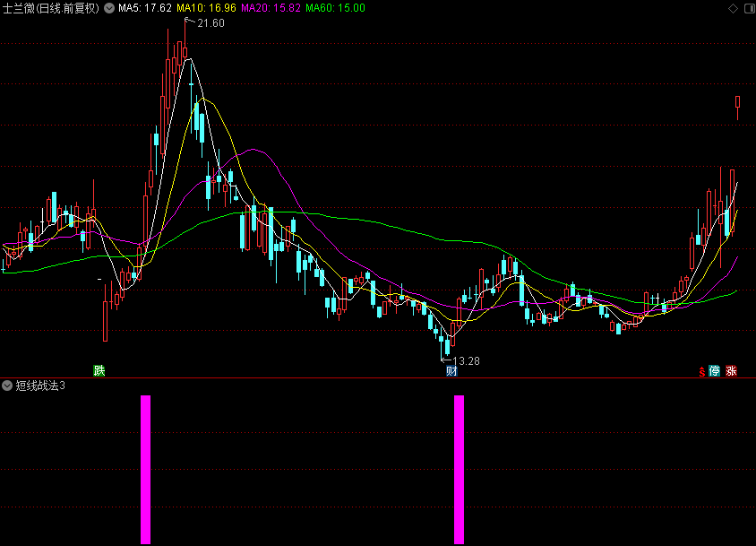Click the second magenta signal bar near 财
The image size is (756, 546).
point(459,469)
